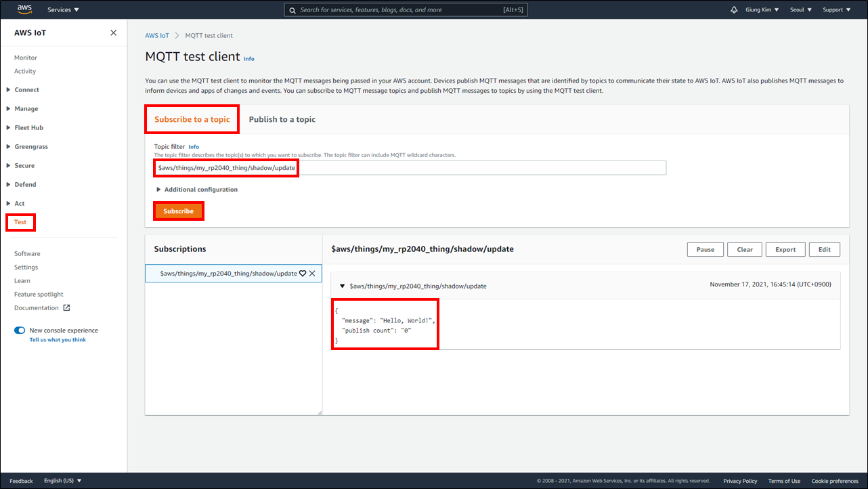The image size is (868, 489).
Task: Open Info link next to Topic filter
Action: (194, 146)
